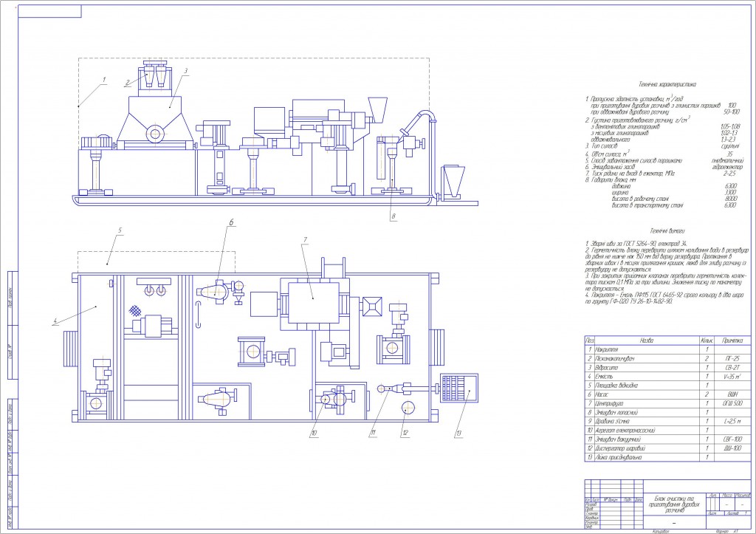
Task: Click table cell 'СВГ-100'
Action: point(732,439)
